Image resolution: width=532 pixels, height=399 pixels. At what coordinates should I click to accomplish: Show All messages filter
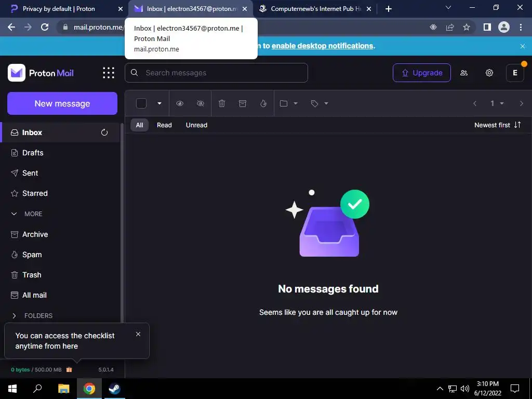pyautogui.click(x=139, y=125)
